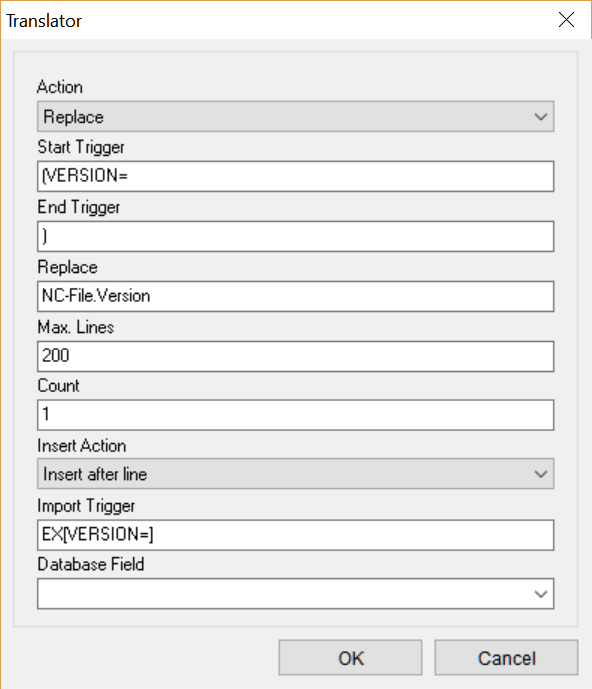Expand the Insert Action dropdown list

(295, 474)
